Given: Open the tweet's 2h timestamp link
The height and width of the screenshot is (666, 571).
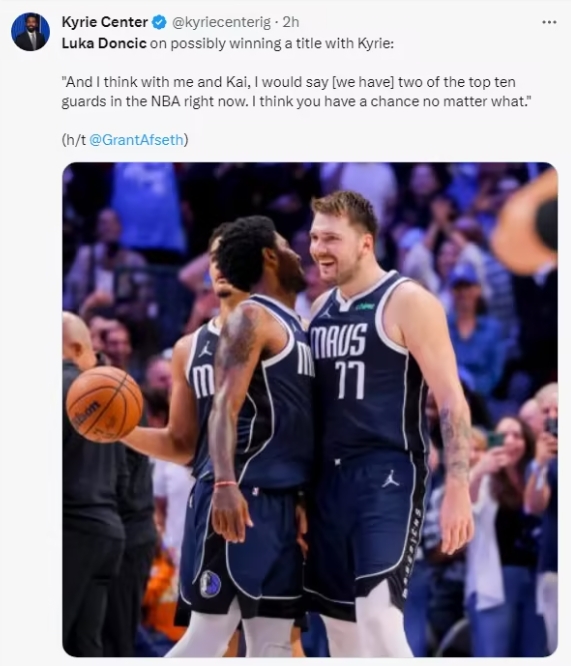Looking at the screenshot, I should (291, 22).
